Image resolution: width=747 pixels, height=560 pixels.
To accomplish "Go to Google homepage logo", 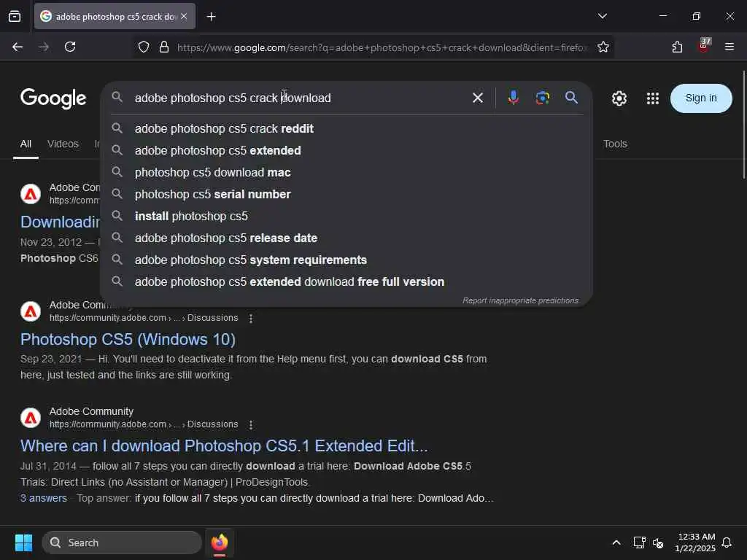I will pos(53,98).
